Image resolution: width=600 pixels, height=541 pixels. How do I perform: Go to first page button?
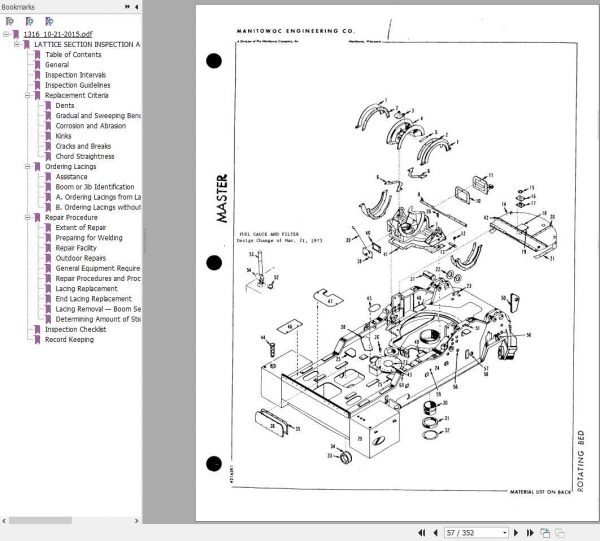(x=422, y=533)
